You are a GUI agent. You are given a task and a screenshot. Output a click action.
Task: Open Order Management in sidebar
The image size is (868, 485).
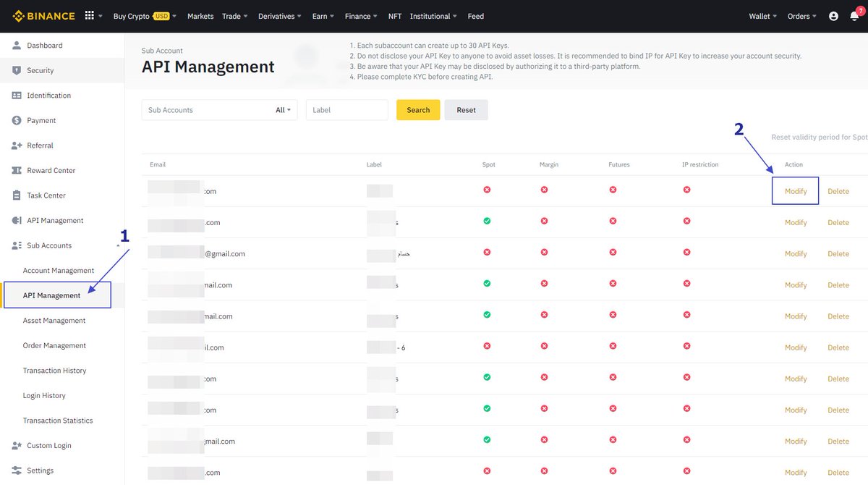point(54,345)
